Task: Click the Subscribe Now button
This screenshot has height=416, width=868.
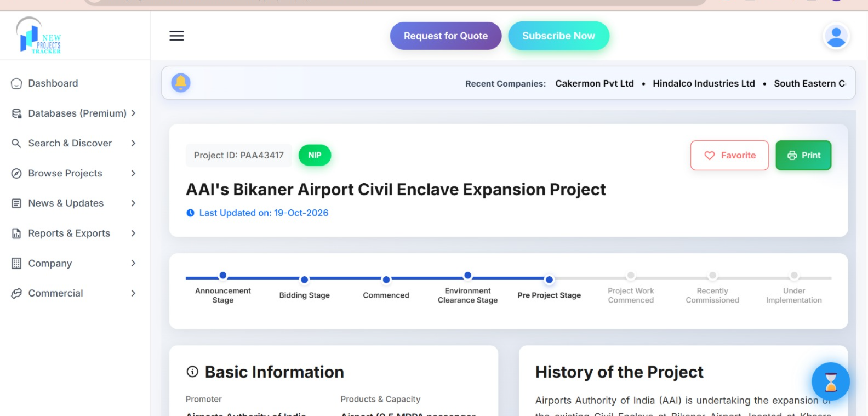Action: 558,36
